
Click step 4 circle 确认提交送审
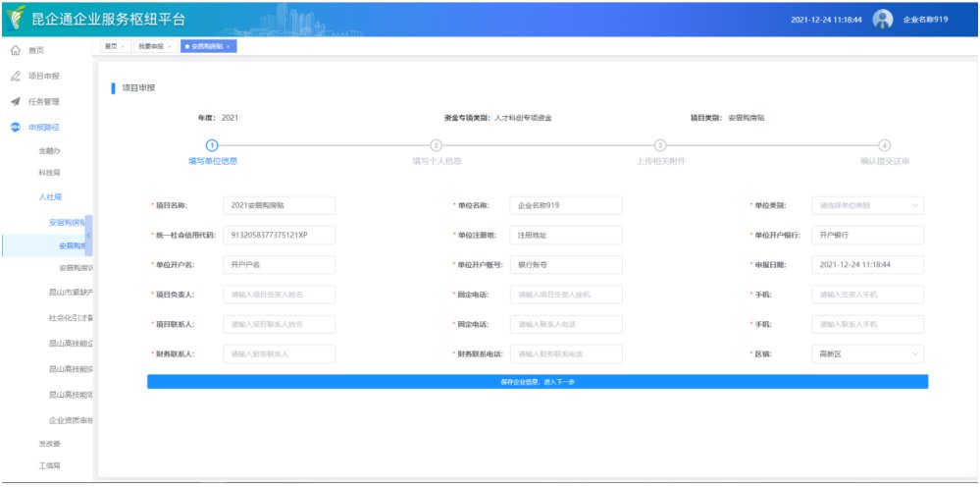point(884,145)
